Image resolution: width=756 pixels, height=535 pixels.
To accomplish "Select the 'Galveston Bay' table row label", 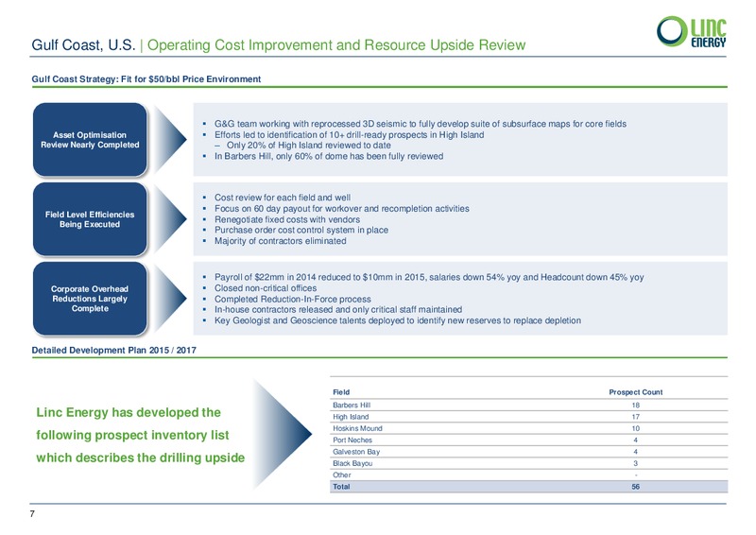I will 356,452.
